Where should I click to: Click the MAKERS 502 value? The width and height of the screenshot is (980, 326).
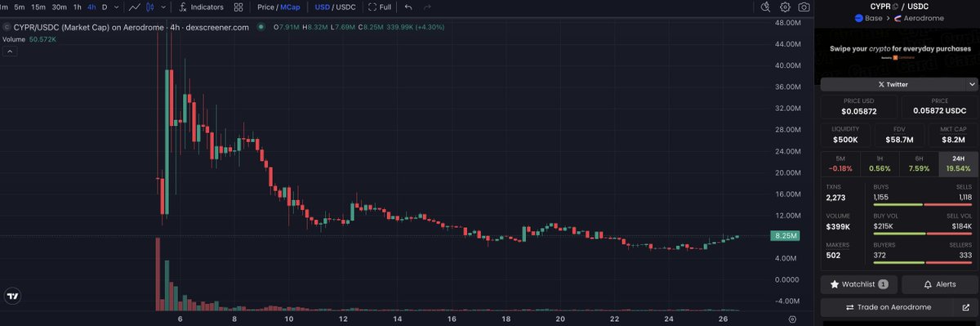[x=834, y=255]
